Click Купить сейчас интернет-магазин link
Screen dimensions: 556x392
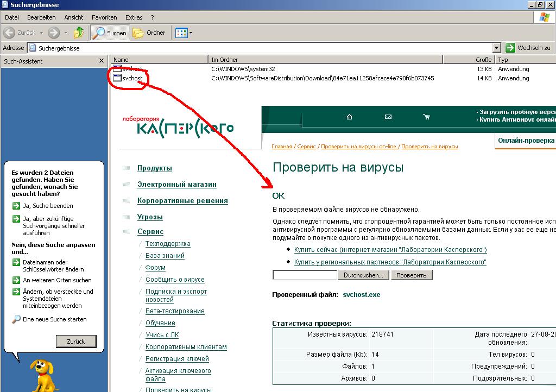pos(390,250)
